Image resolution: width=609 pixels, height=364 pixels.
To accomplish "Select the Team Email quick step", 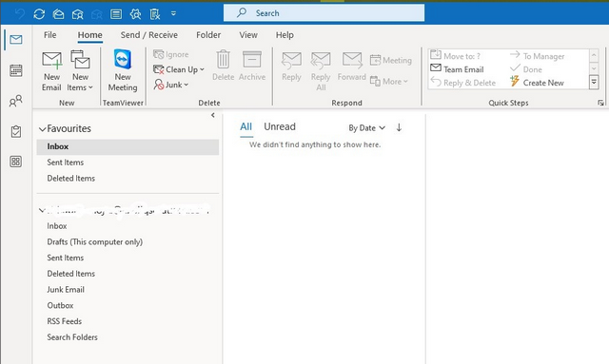I will pos(457,69).
